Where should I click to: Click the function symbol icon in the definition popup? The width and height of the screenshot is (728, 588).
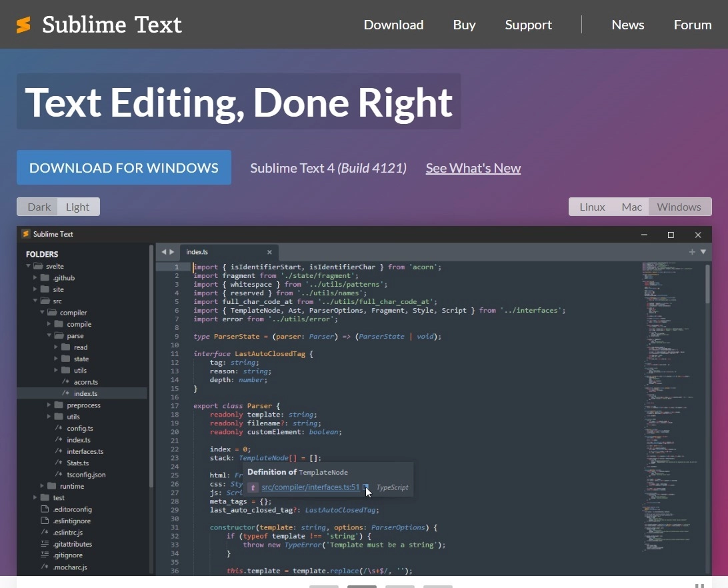pyautogui.click(x=253, y=488)
